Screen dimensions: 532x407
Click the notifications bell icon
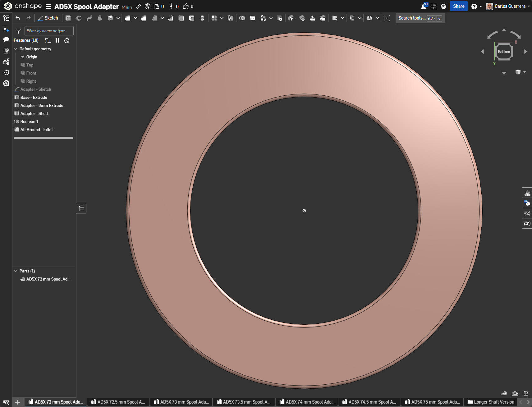[x=424, y=6]
